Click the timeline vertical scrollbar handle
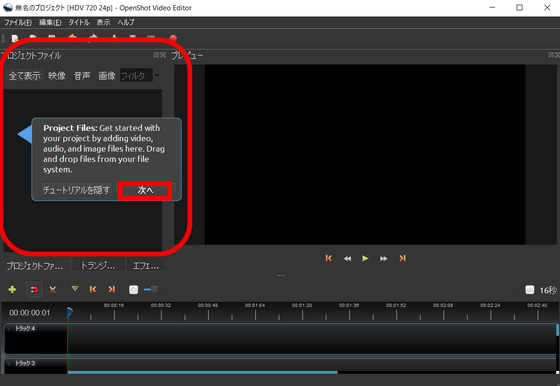The width and height of the screenshot is (560, 386). (557, 329)
